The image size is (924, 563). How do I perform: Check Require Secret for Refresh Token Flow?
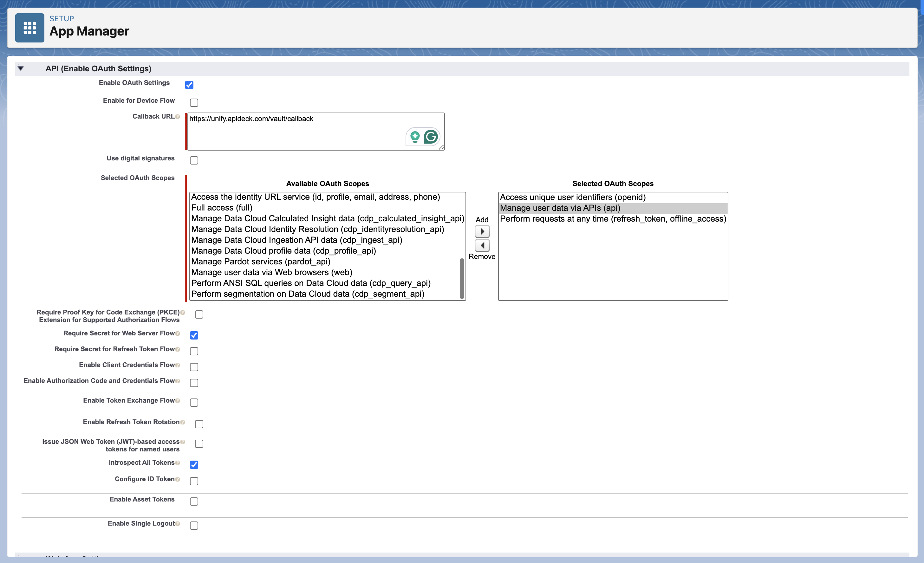tap(194, 351)
